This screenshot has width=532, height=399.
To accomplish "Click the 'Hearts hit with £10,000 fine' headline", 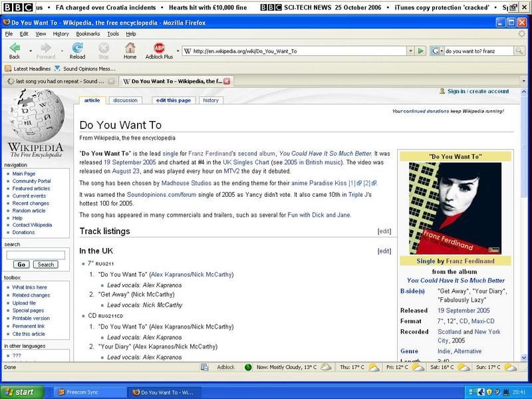I will (208, 7).
